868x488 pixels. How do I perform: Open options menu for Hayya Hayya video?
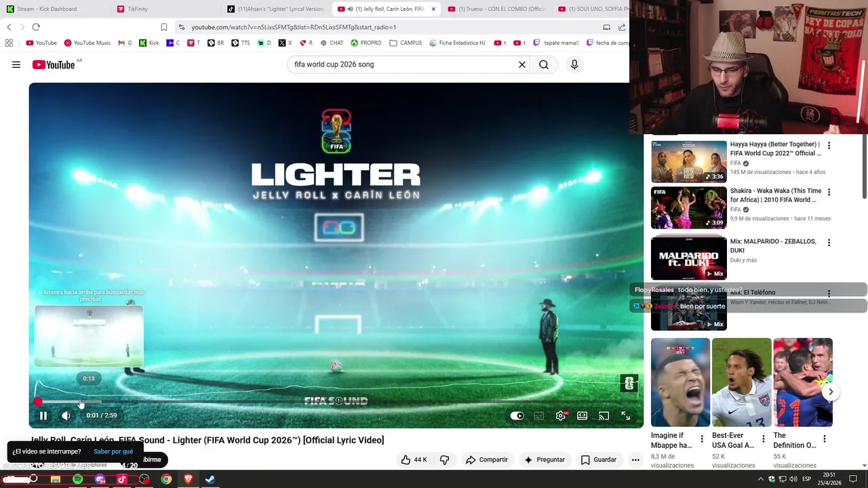(x=829, y=146)
